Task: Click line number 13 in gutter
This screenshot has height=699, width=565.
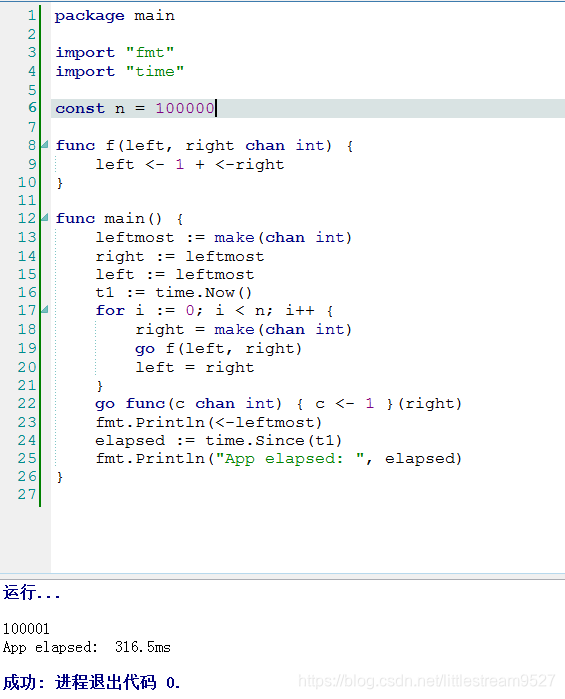Action: (x=27, y=237)
